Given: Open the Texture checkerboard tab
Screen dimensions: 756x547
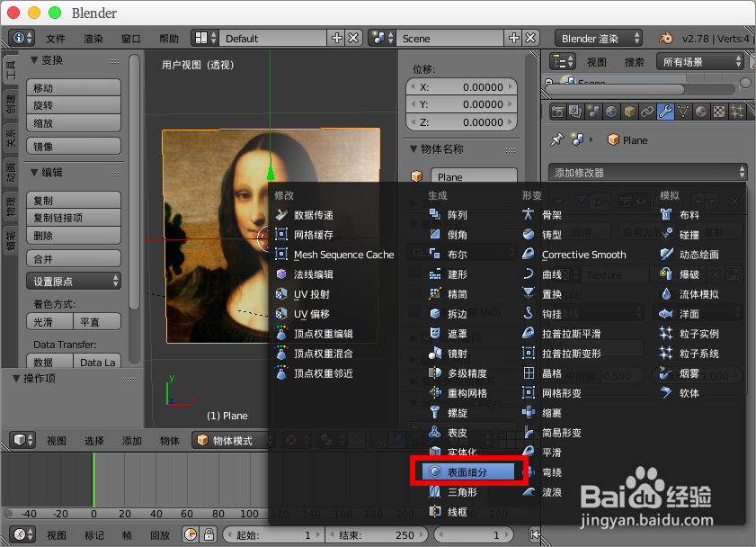Looking at the screenshot, I should tap(719, 112).
